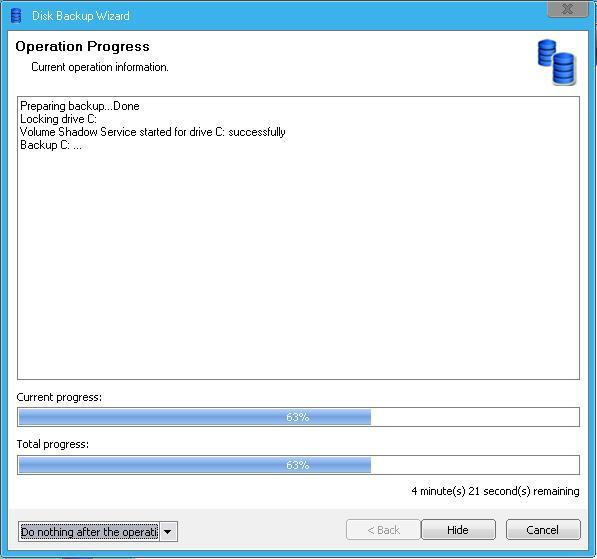Click the Volume Shadow Service log line
The height and width of the screenshot is (559, 597).
coord(153,132)
